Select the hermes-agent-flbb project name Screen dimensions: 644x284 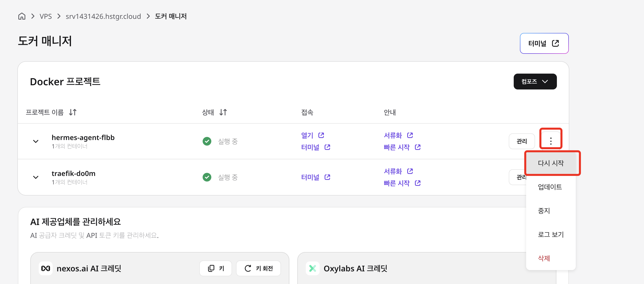(x=83, y=137)
